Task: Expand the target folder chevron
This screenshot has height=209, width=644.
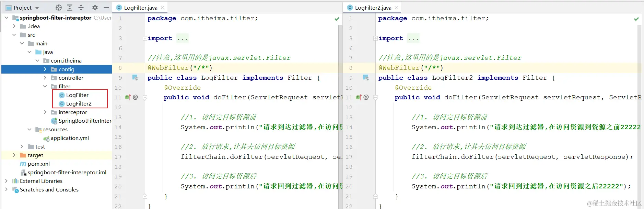Action: (14, 155)
